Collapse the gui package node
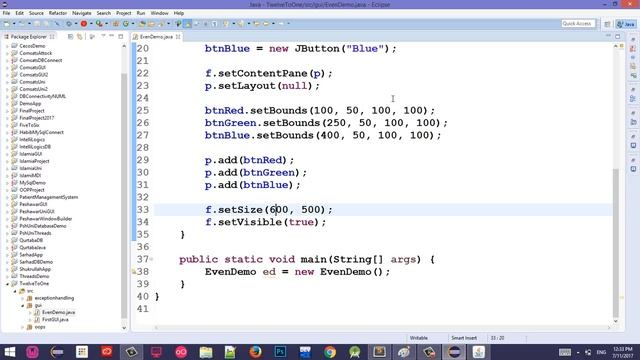 pyautogui.click(x=23, y=305)
